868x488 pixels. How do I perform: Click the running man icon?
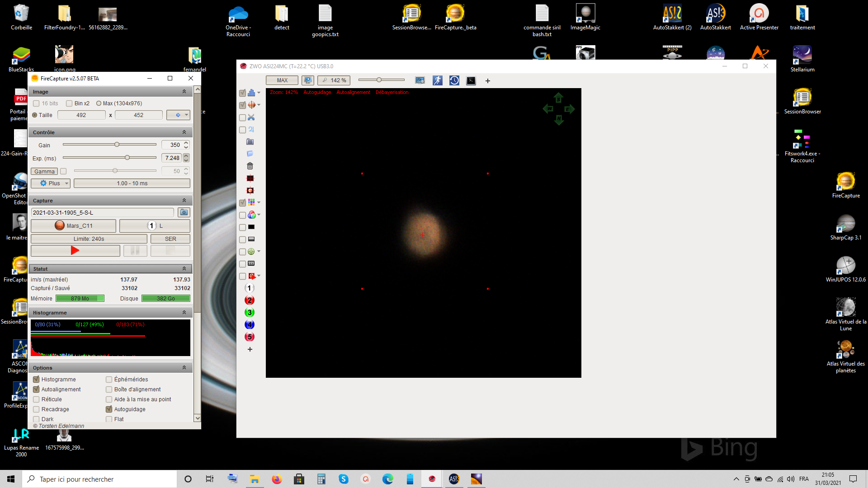pos(437,80)
